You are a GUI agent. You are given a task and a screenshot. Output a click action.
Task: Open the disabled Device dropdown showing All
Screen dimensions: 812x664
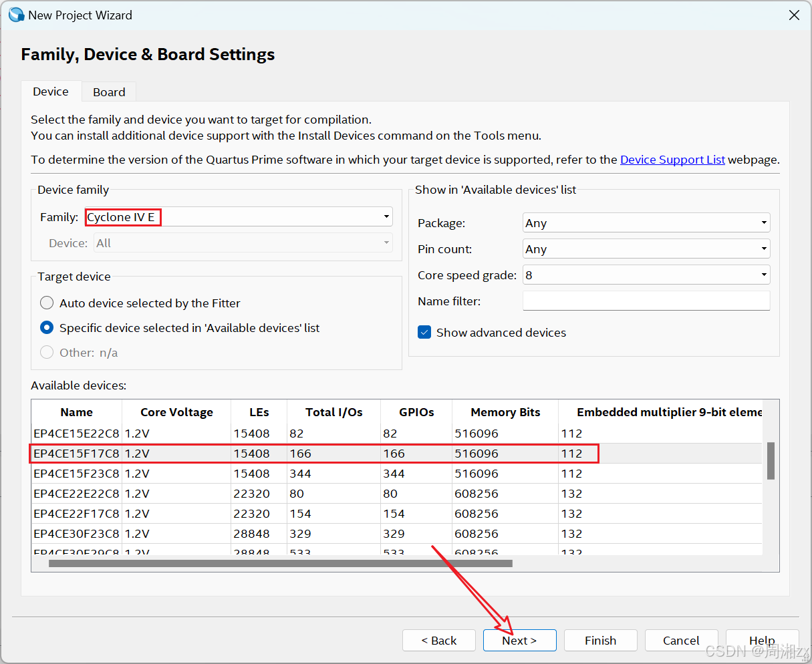pos(243,243)
